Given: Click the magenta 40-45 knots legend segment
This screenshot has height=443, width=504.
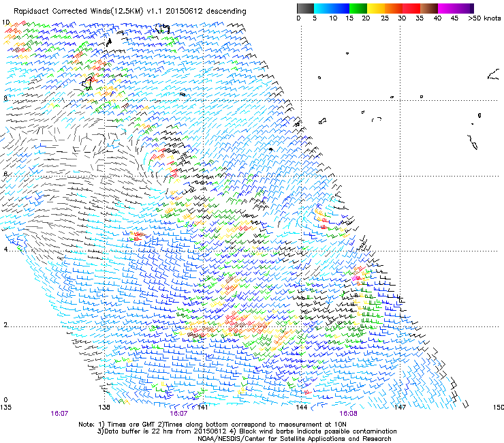Looking at the screenshot, I should coord(447,8).
